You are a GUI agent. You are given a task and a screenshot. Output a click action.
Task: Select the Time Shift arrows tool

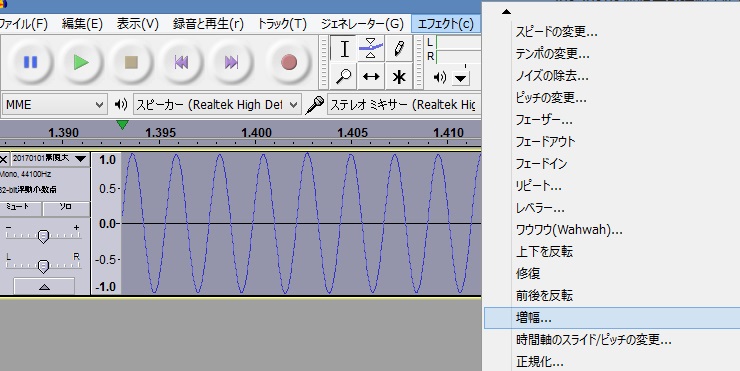click(371, 76)
